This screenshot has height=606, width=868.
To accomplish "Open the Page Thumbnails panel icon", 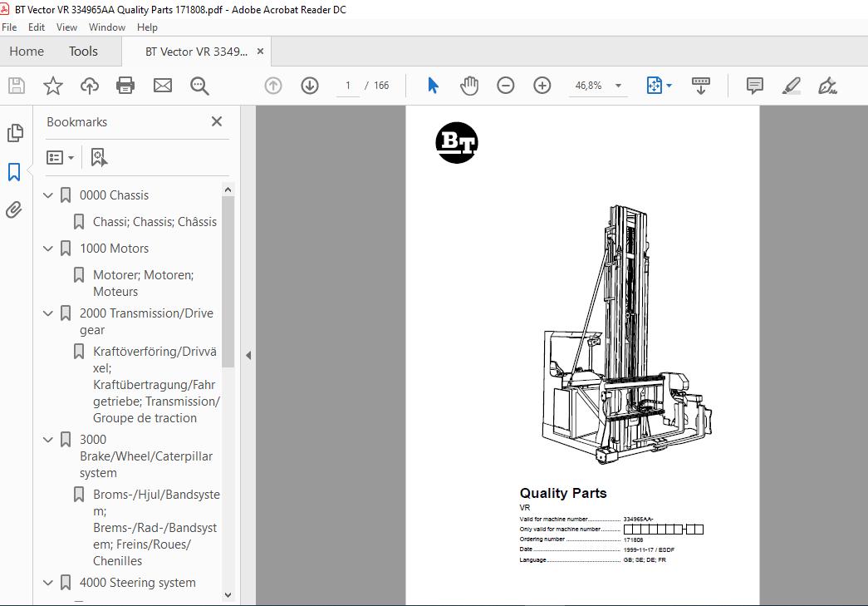I will (15, 133).
